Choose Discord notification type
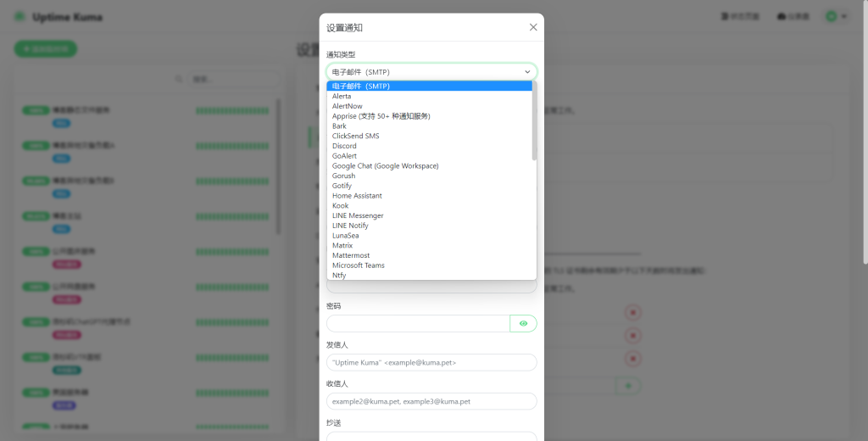868x441 pixels. tap(429, 146)
